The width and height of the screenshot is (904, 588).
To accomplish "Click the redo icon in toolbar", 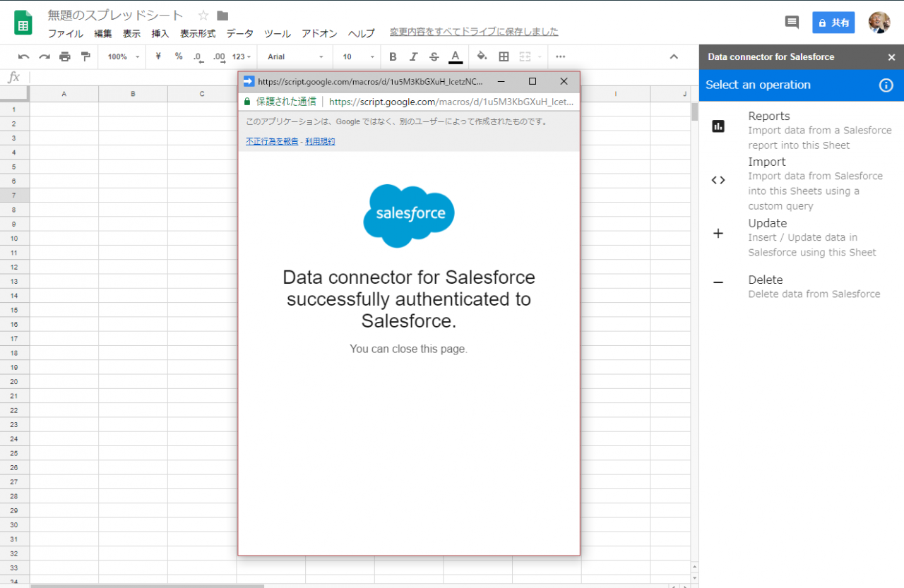I will click(x=44, y=56).
